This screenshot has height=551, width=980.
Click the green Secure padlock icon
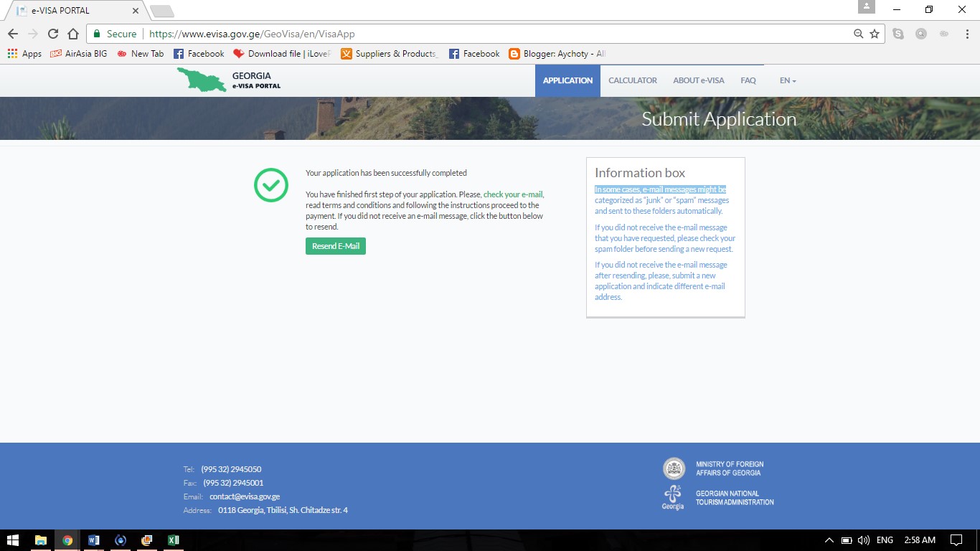(x=97, y=34)
